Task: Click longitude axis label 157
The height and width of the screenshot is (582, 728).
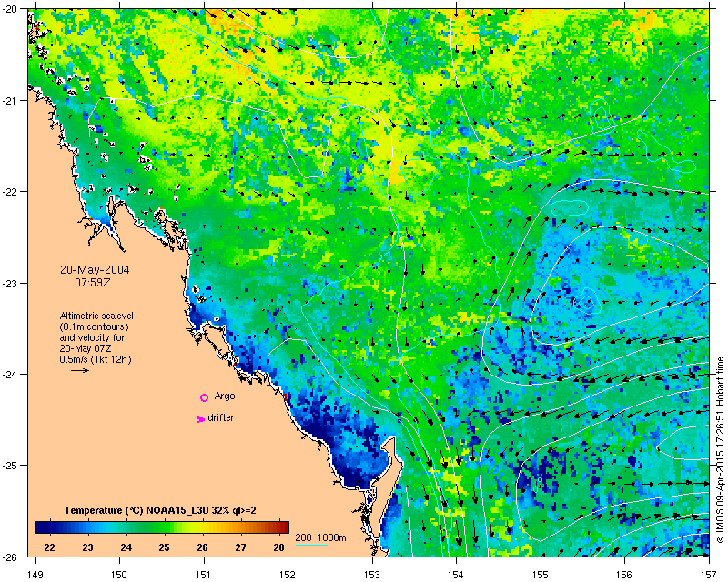Action: click(x=709, y=575)
